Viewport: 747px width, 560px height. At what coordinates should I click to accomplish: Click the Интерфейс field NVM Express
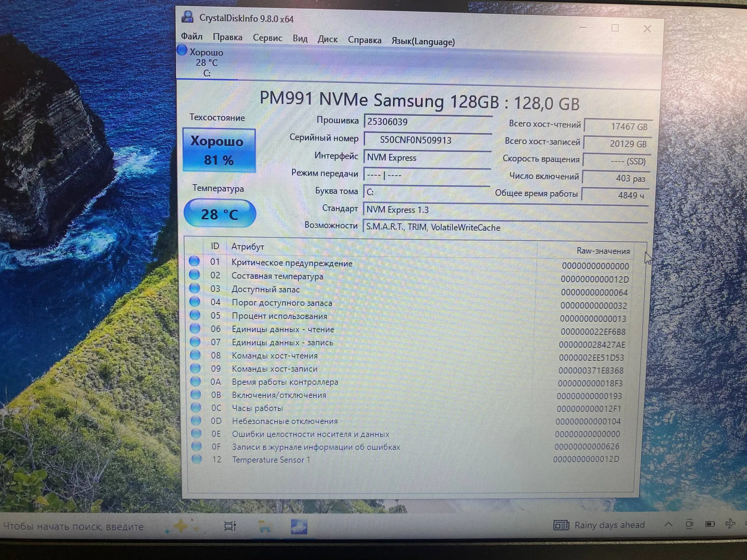click(x=427, y=158)
